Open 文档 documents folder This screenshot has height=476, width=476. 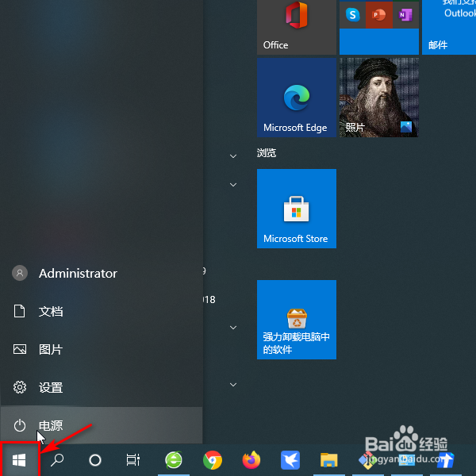[102, 312]
